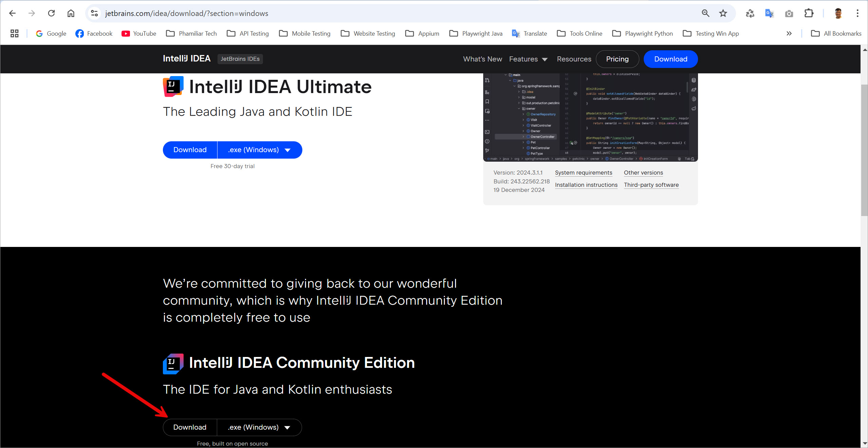Open the Playwright Python bookmark folder
Viewport: 868px width, 448px height.
[x=643, y=33]
